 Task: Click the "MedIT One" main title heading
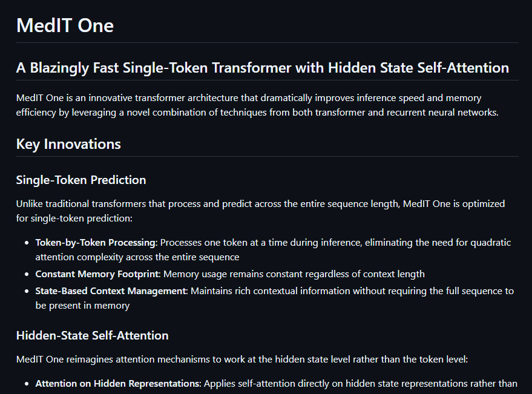click(65, 25)
